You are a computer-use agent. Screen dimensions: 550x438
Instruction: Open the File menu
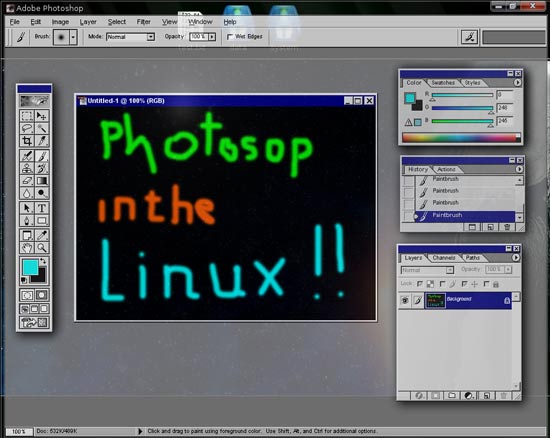tap(14, 22)
